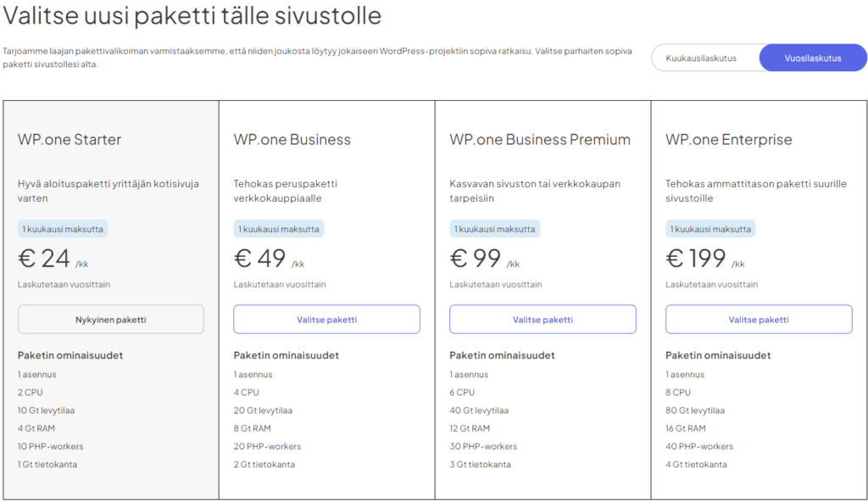The width and height of the screenshot is (868, 501).
Task: Click the € 99 Business Premium price
Action: (476, 258)
